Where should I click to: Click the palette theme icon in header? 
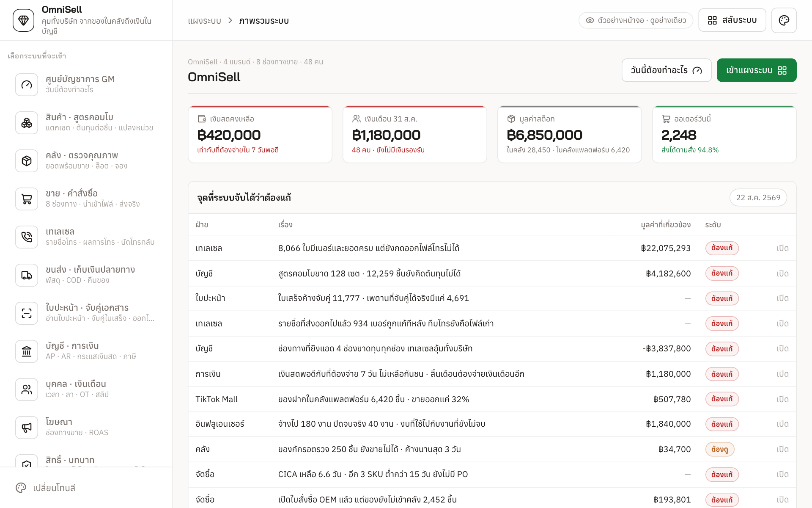coord(784,20)
